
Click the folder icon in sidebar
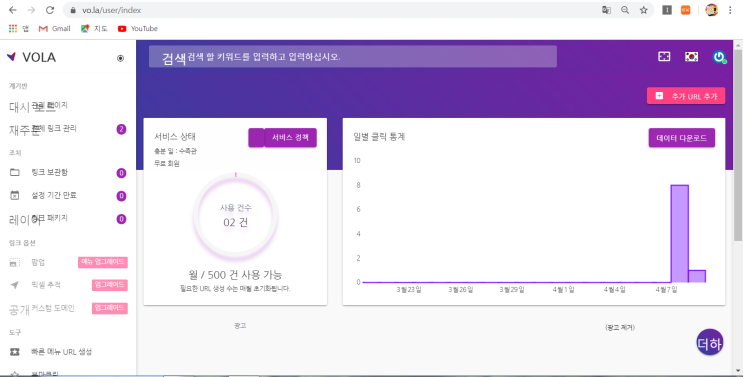pos(15,172)
